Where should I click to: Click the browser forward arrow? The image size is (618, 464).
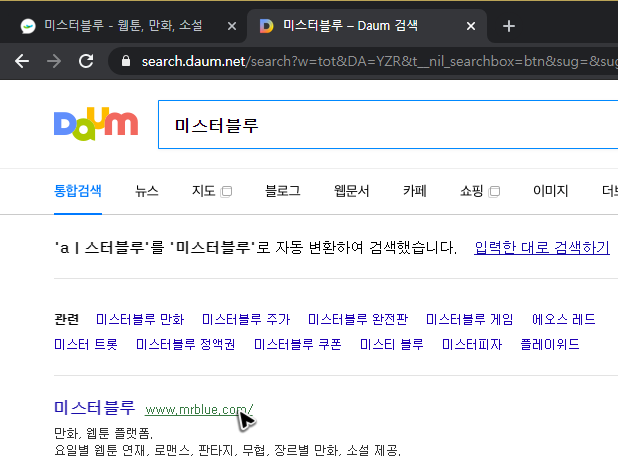tap(54, 61)
